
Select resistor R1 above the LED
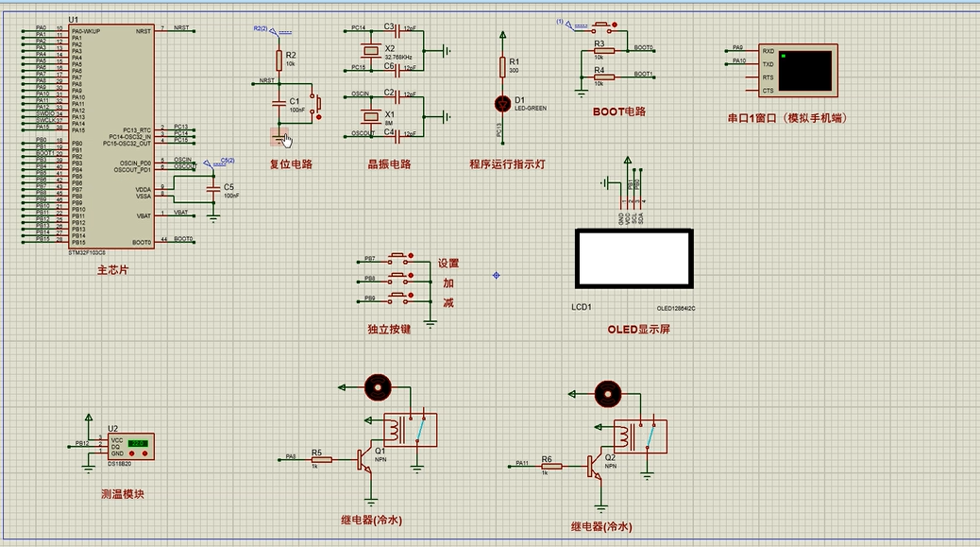point(502,67)
